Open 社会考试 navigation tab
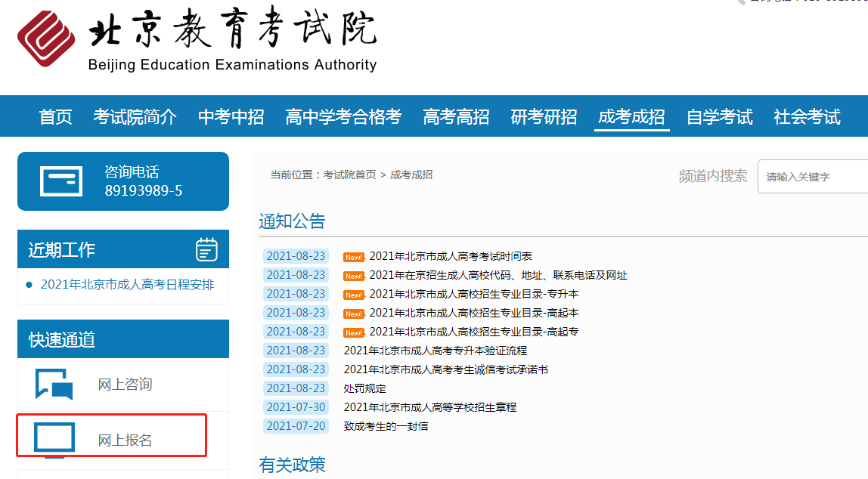Screen dimensions: 868x479 [x=807, y=117]
